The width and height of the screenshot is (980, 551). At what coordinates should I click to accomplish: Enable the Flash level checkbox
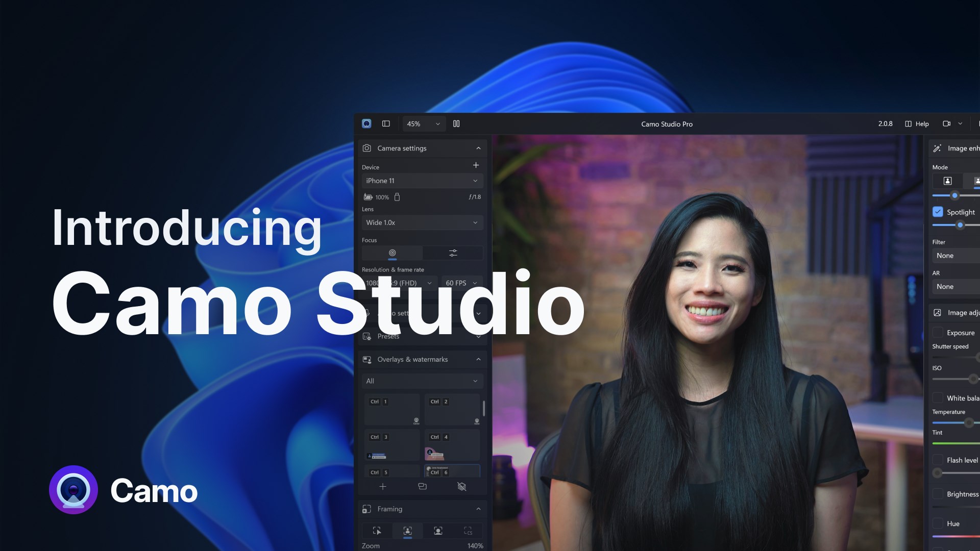point(938,460)
